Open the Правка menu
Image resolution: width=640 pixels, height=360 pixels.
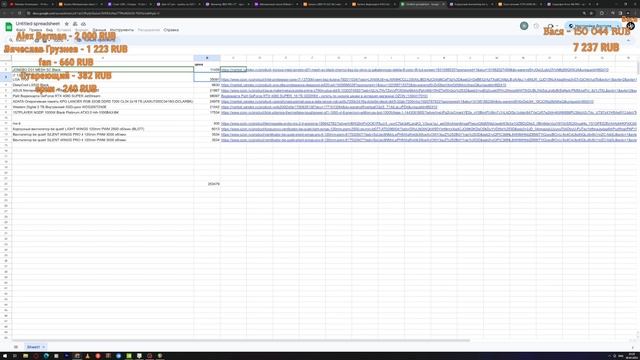point(36,30)
